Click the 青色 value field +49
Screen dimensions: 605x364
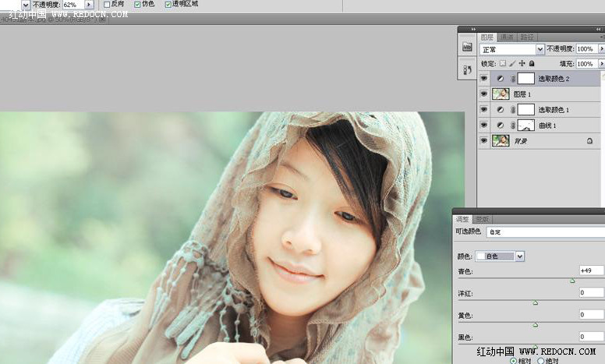point(591,270)
